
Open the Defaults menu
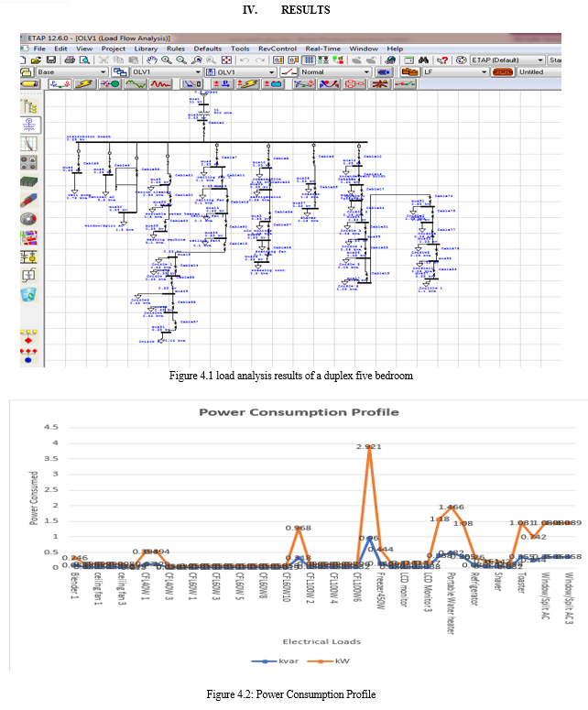click(x=208, y=49)
